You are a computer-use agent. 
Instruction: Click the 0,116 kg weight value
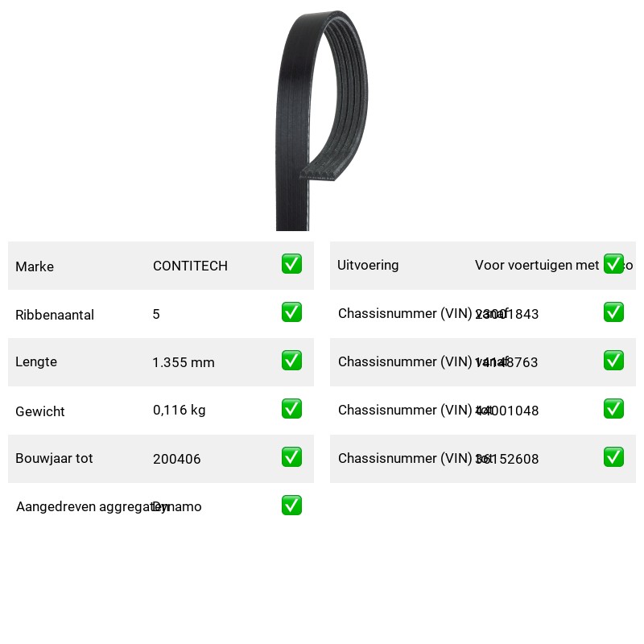pyautogui.click(x=179, y=410)
